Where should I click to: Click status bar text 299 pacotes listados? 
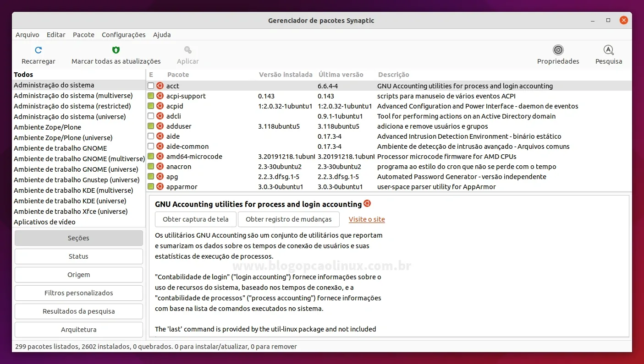[x=46, y=347]
